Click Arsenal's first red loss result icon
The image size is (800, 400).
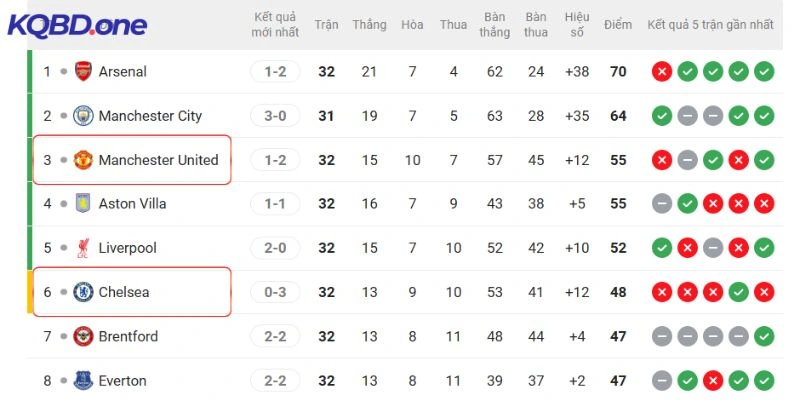(661, 72)
